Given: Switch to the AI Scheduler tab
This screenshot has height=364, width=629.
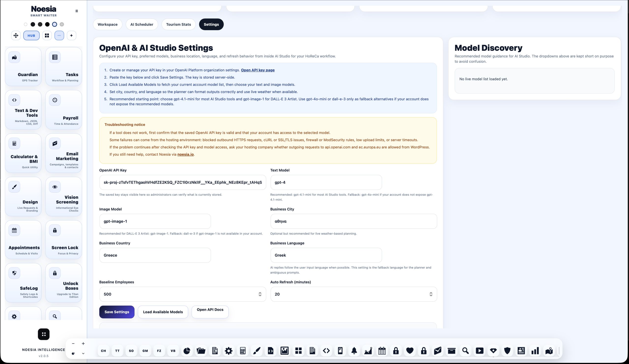Looking at the screenshot, I should (142, 25).
